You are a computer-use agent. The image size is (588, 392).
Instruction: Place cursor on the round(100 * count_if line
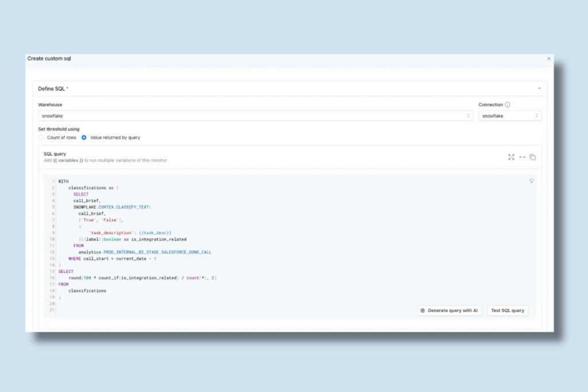click(x=142, y=278)
